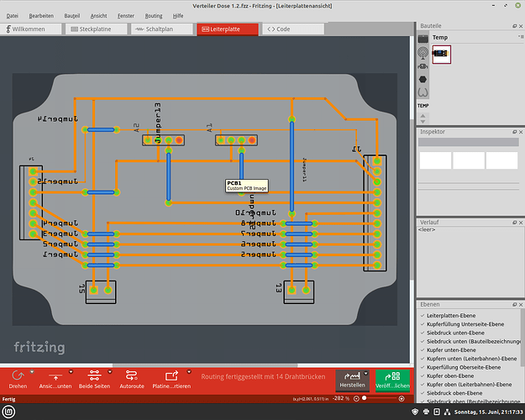Open the Ansicht menu
525x420 pixels.
[x=98, y=16]
